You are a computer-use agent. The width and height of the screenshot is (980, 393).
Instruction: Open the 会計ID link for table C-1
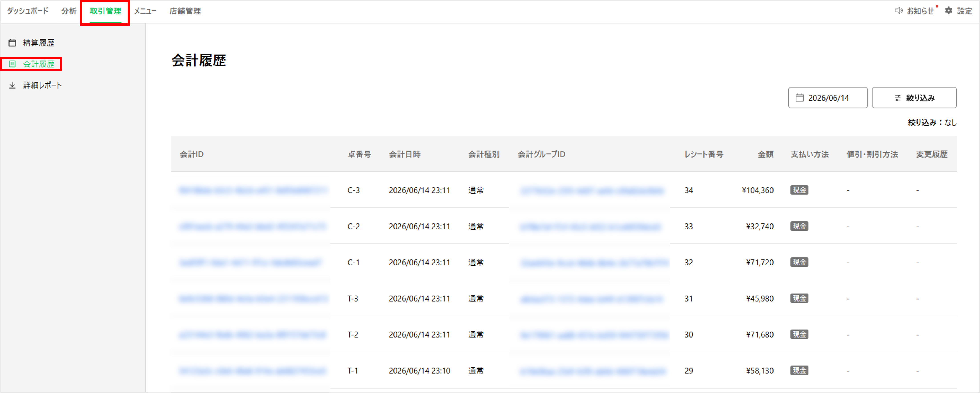click(250, 262)
